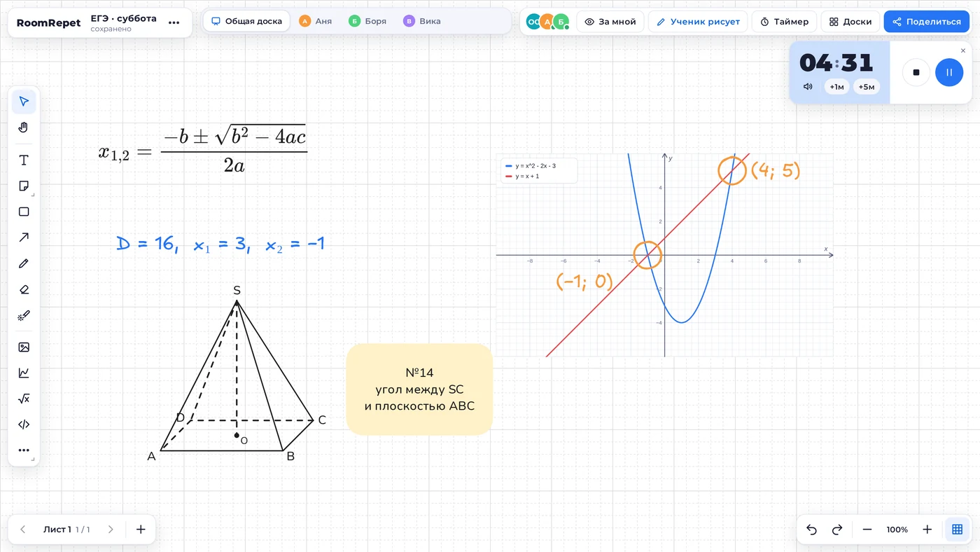Click the Поделиться share button
The width and height of the screenshot is (980, 552).
[927, 22]
